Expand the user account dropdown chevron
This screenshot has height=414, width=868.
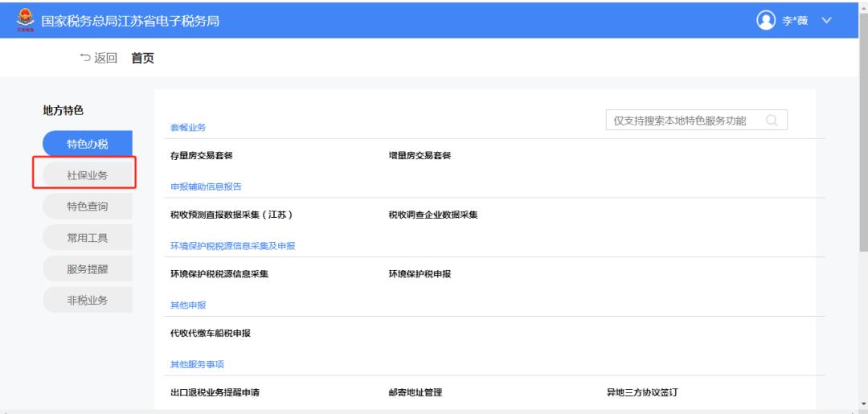click(x=825, y=20)
